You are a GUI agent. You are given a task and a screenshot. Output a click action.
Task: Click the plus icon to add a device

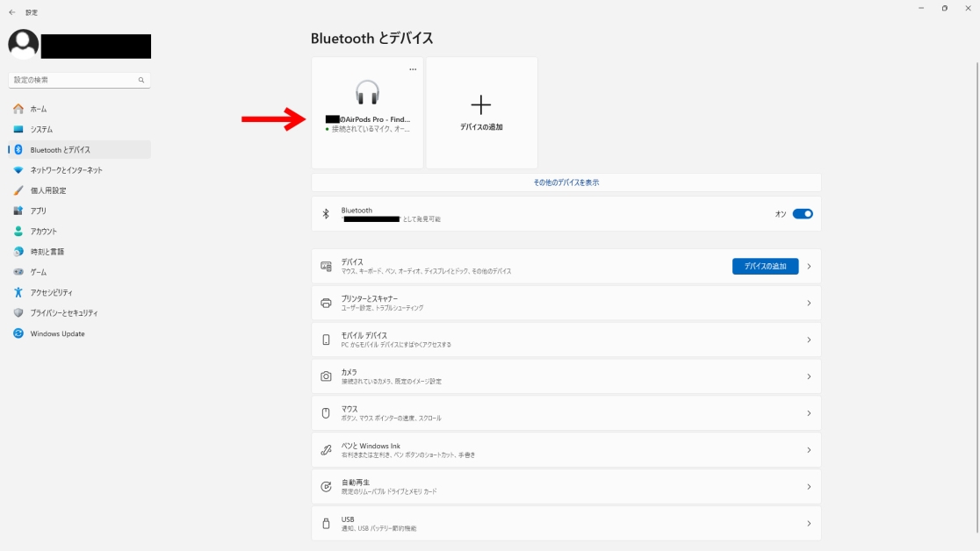481,105
